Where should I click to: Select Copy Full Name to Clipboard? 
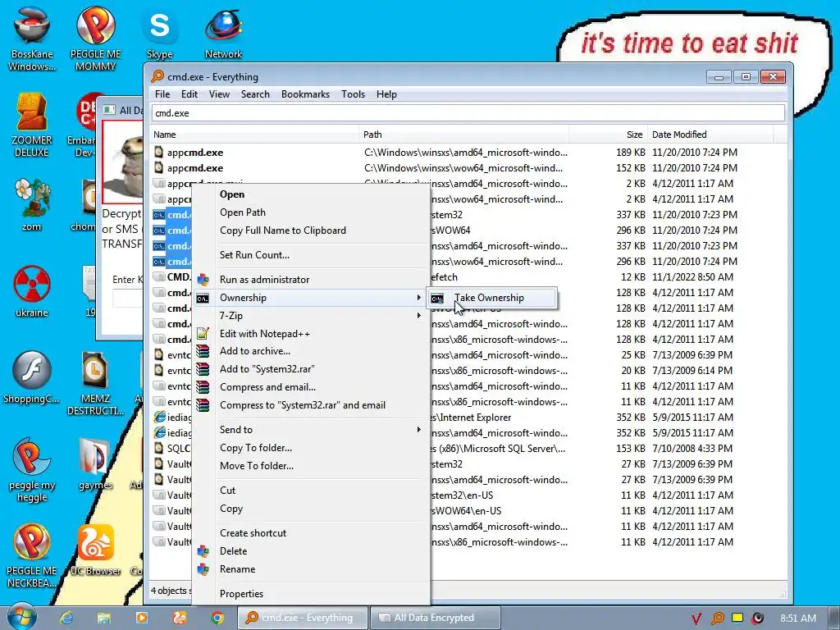[x=311, y=231]
